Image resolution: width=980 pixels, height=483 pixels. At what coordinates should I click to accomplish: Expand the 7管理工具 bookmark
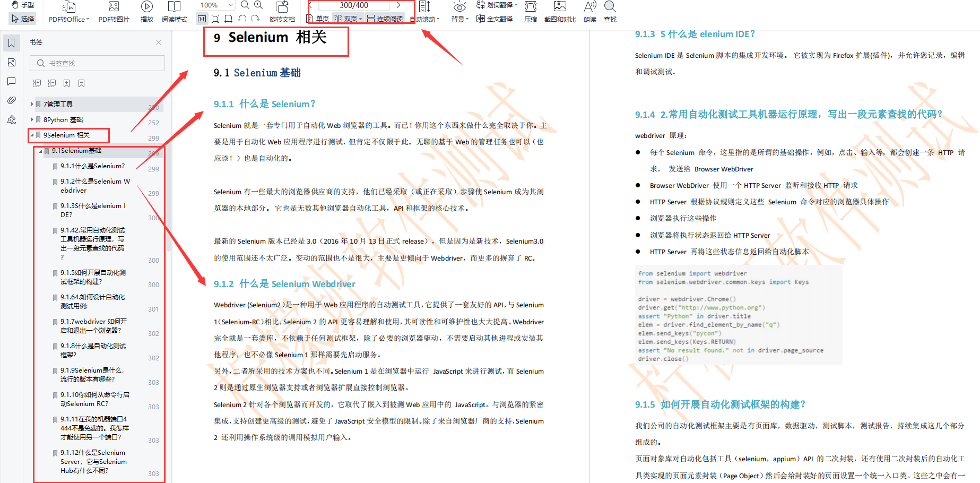pos(32,104)
